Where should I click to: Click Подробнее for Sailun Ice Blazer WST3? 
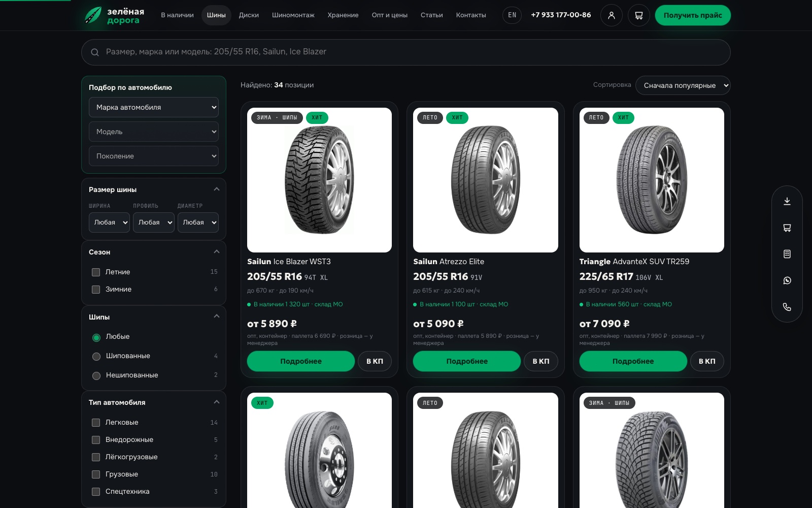pyautogui.click(x=301, y=361)
